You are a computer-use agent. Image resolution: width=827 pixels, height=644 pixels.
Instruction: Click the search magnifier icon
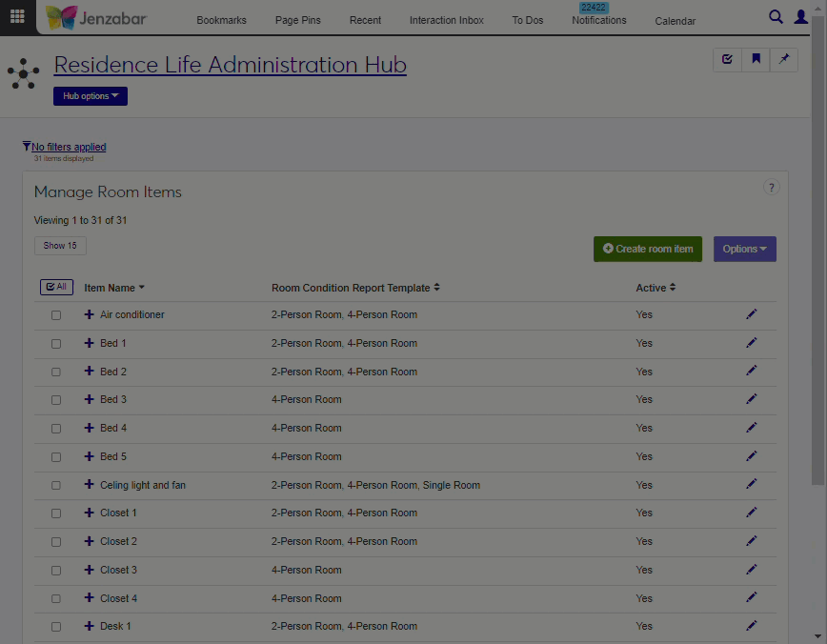click(x=776, y=16)
